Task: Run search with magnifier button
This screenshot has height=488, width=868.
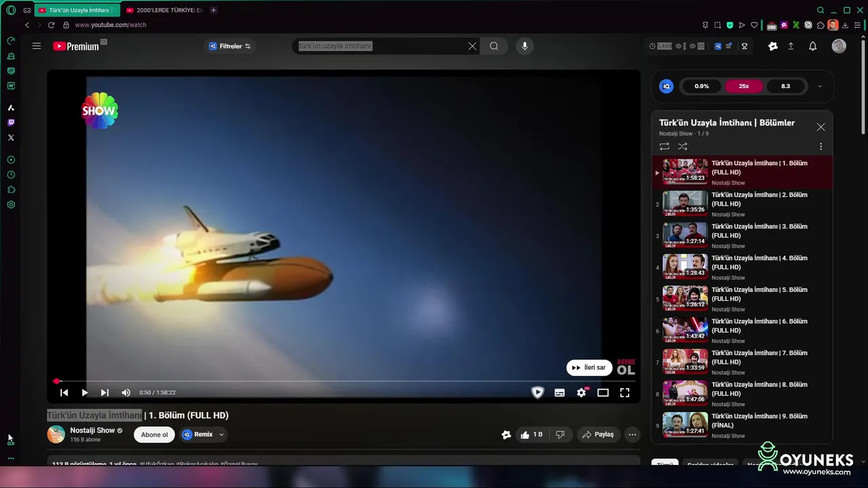Action: point(494,46)
